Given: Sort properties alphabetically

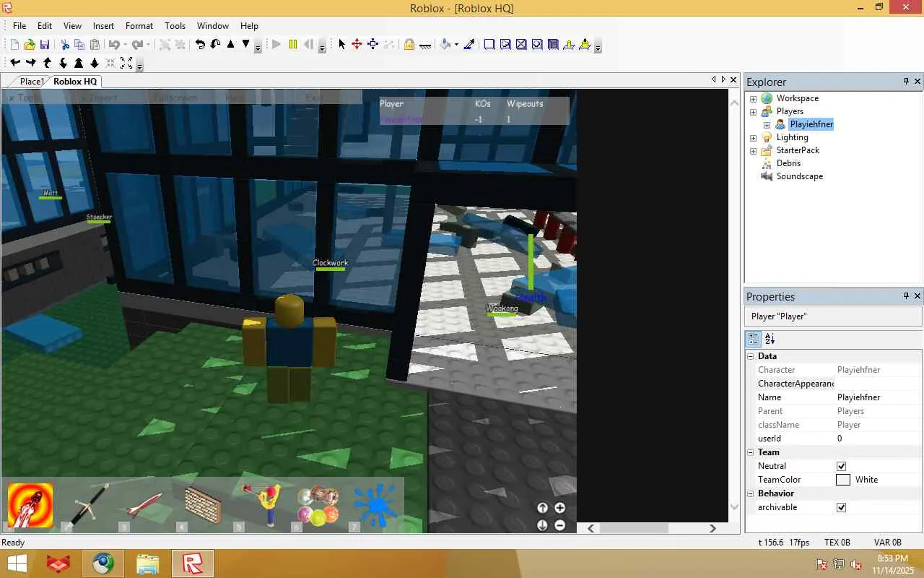Looking at the screenshot, I should (x=770, y=338).
